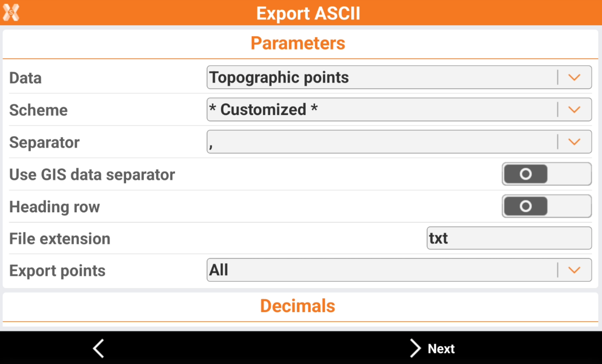Click the Heading row label
Viewport: 602px width, 364px height.
pos(54,207)
